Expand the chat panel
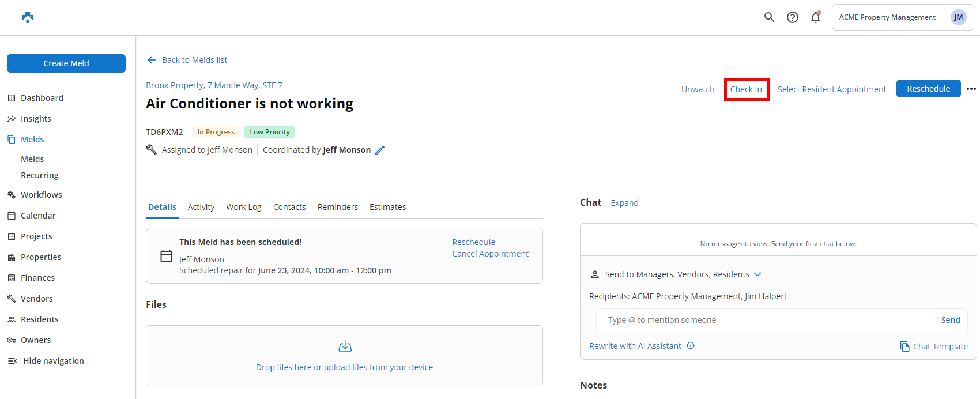Viewport: 980px width, 399px height. pyautogui.click(x=624, y=203)
